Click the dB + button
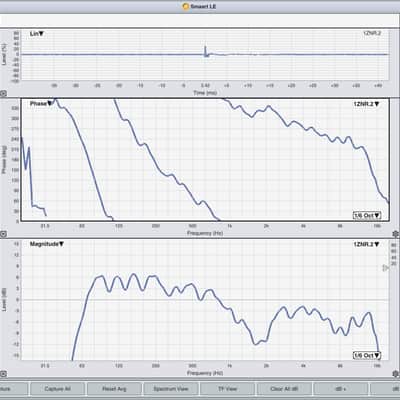400x400 pixels. coord(341,389)
